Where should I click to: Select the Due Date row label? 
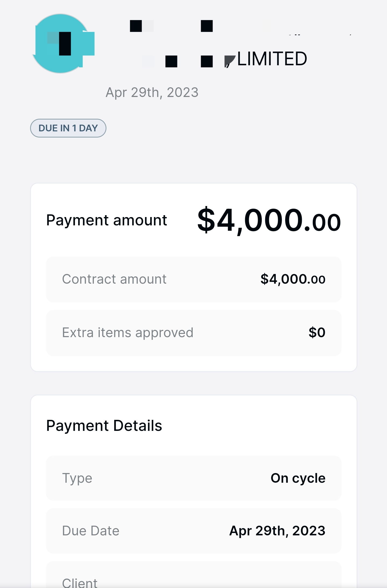pos(91,531)
